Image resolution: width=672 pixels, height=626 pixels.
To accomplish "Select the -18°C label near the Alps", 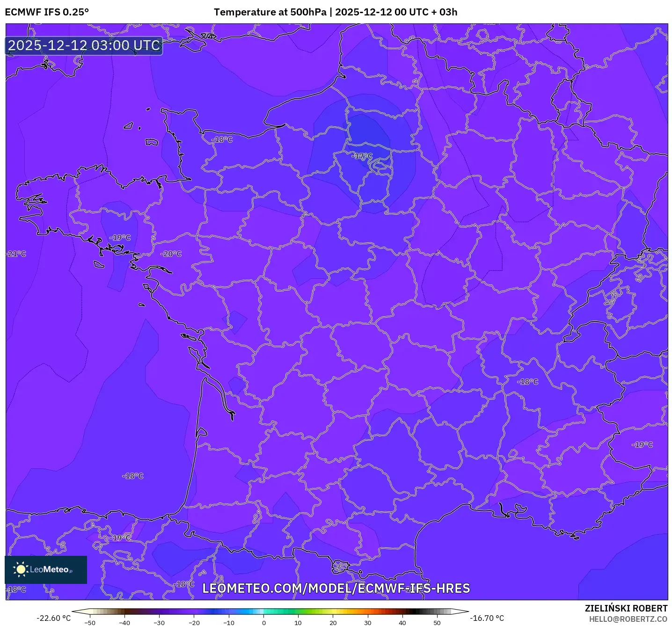I will 527,382.
